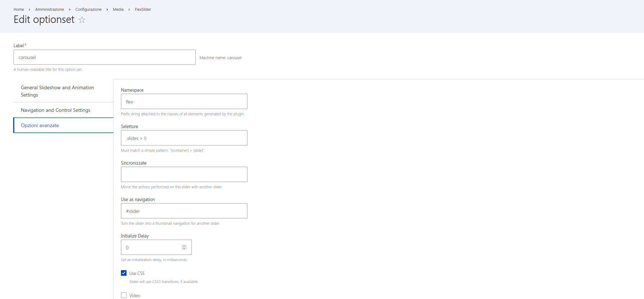Click the Selettore input field
The image size is (644, 299).
click(184, 138)
